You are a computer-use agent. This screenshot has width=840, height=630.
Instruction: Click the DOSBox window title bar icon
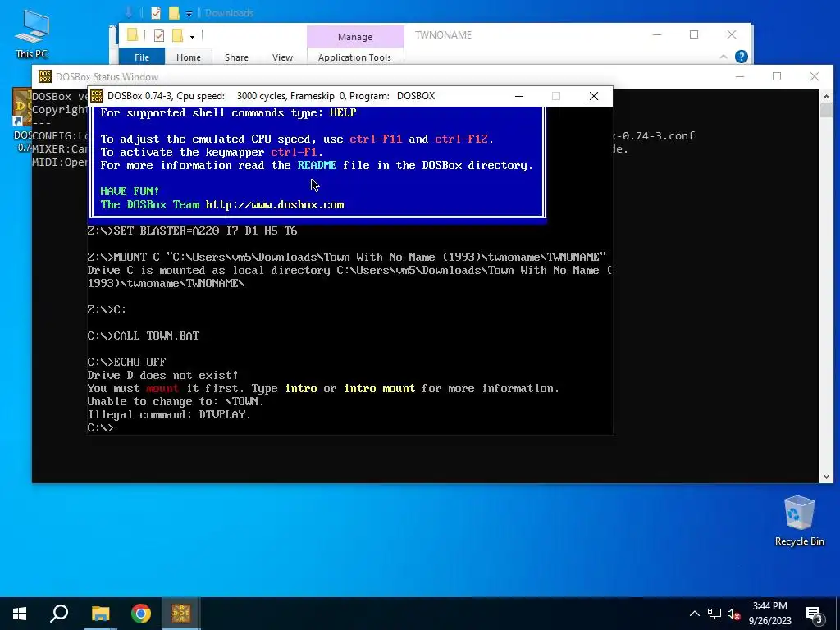pyautogui.click(x=97, y=96)
